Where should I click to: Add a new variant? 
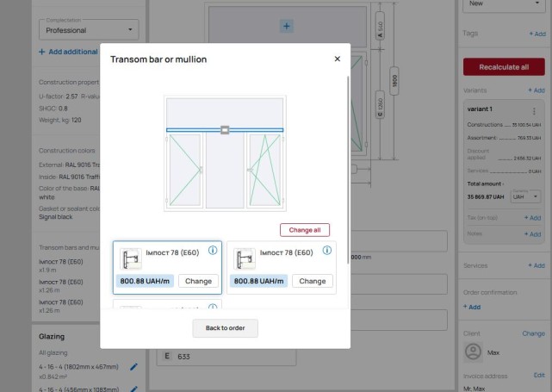click(536, 90)
